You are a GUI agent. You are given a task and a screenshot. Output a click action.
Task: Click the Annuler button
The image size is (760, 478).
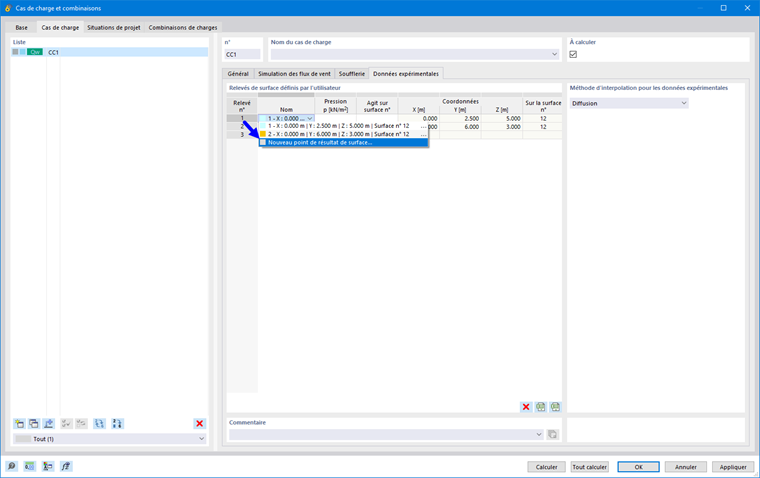686,467
